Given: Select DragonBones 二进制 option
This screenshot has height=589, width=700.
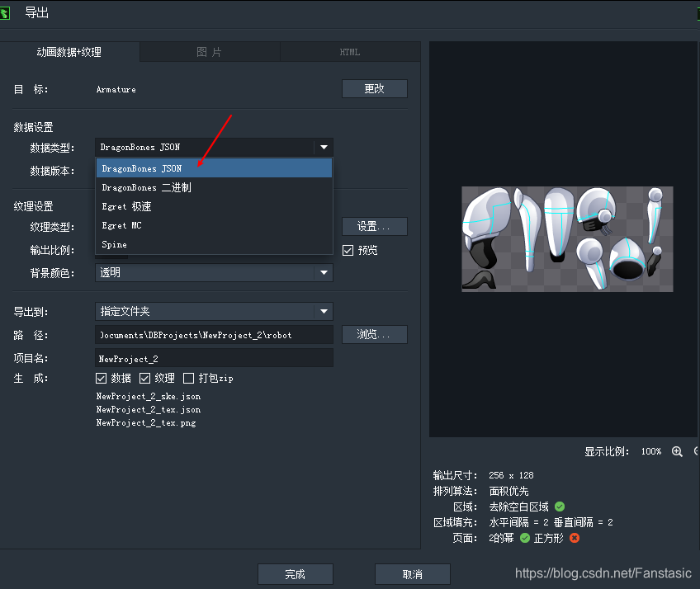Looking at the screenshot, I should coord(214,187).
